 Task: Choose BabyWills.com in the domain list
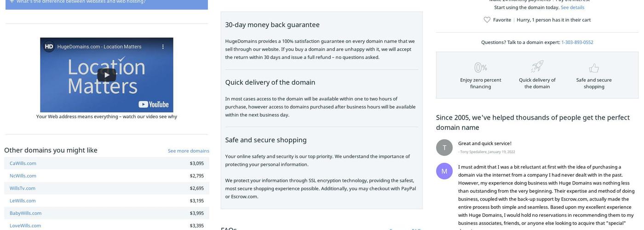[x=25, y=213]
